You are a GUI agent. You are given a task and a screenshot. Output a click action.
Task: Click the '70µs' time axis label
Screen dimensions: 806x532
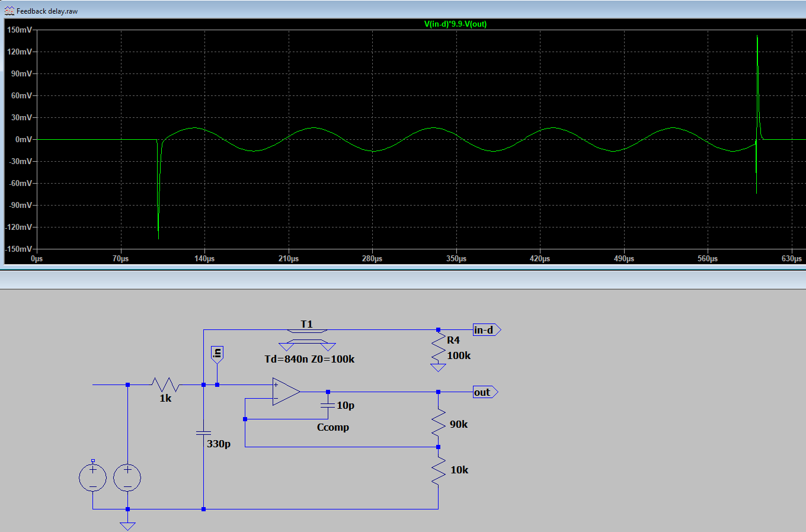120,258
